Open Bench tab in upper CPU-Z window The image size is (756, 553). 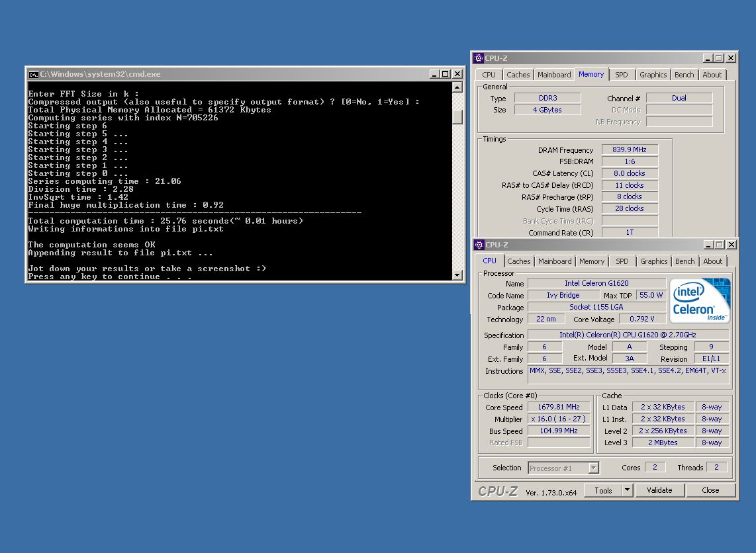pyautogui.click(x=684, y=75)
